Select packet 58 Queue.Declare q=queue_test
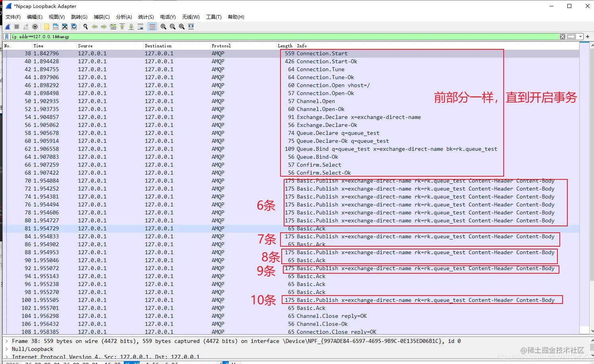The image size is (594, 364). tap(291, 133)
